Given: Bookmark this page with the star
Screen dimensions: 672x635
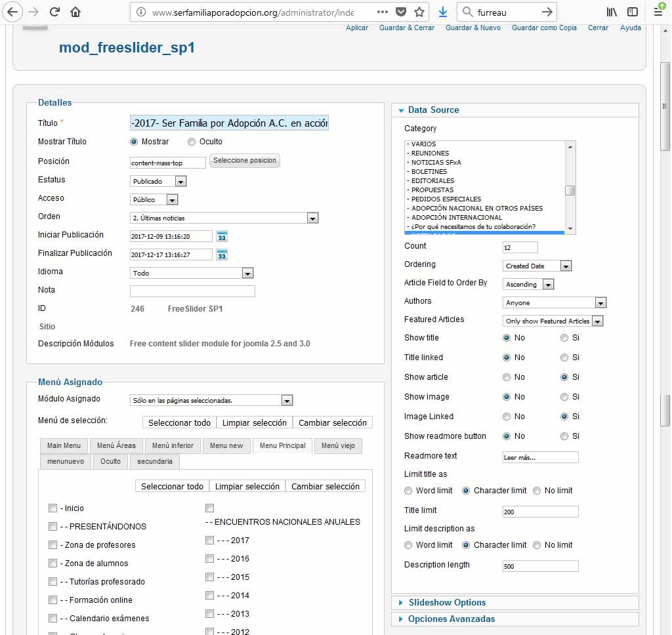Looking at the screenshot, I should coord(419,12).
